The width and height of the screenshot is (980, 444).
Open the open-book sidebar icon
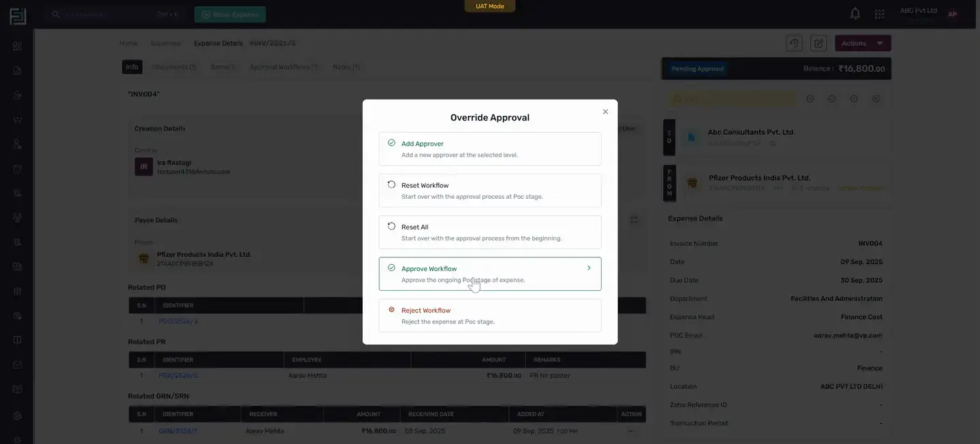[x=17, y=389]
